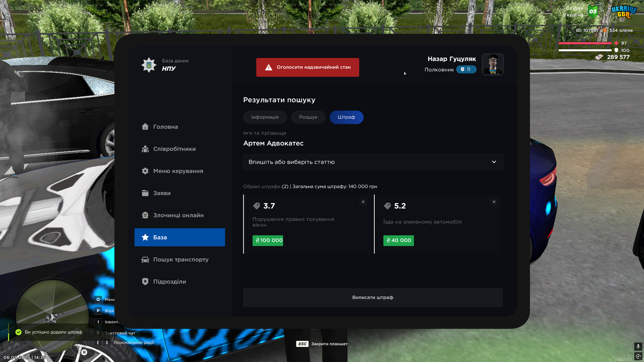This screenshot has width=644, height=362.
Task: Click the 'Закрити планшет' hint
Action: (x=330, y=344)
